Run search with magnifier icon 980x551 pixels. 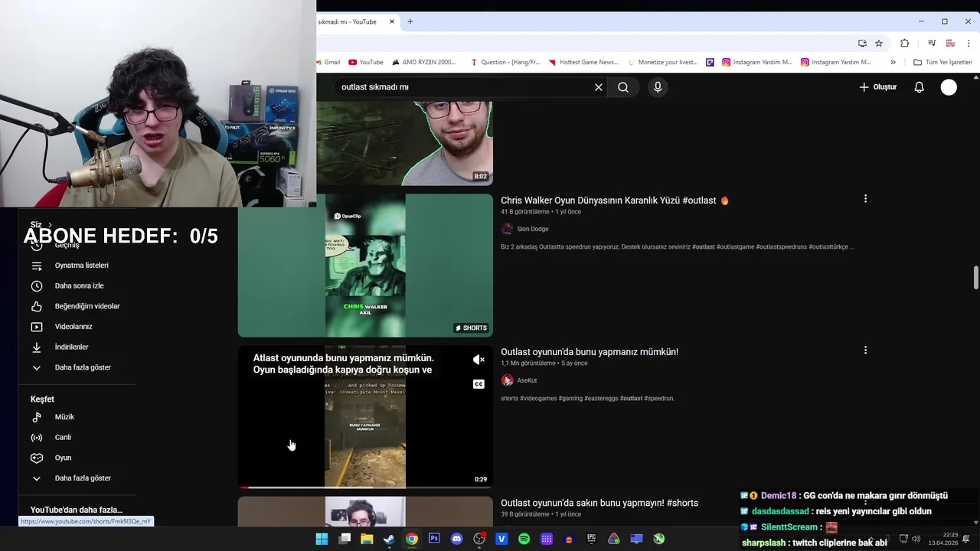(x=623, y=87)
